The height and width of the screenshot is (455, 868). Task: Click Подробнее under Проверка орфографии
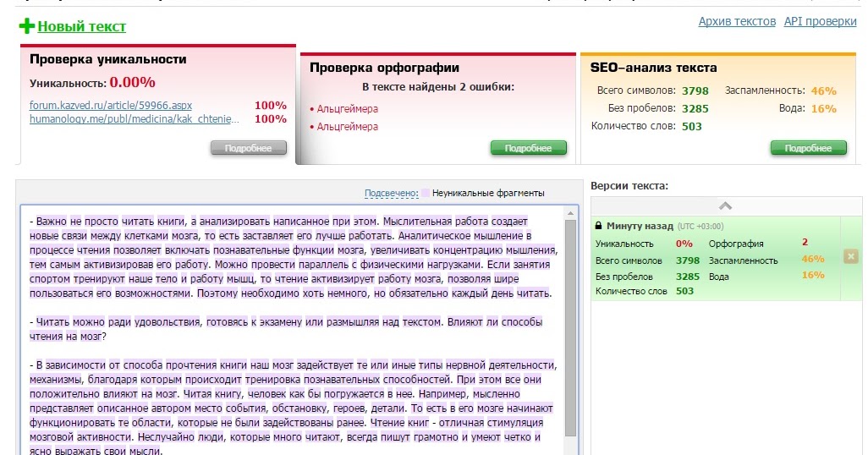coord(528,148)
